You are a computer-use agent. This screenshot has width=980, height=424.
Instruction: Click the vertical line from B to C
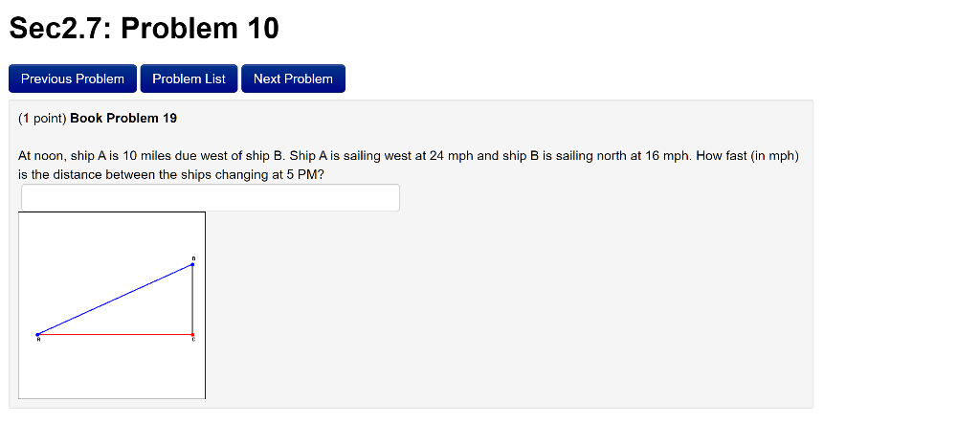[x=192, y=299]
